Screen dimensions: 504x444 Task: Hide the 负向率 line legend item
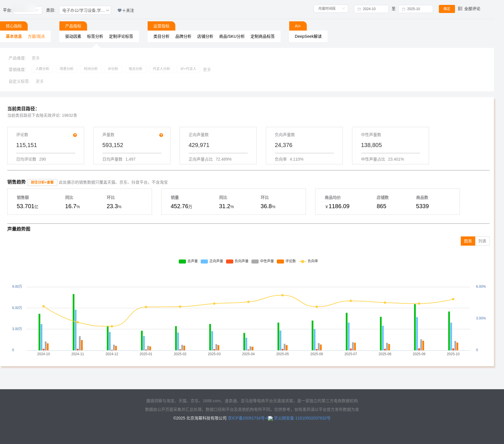point(302,261)
